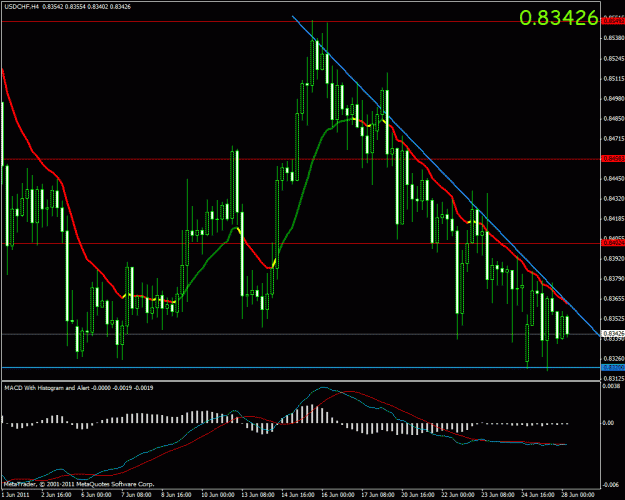Select the red horizontal line at 0.84583
625x500 pixels.
coord(301,159)
